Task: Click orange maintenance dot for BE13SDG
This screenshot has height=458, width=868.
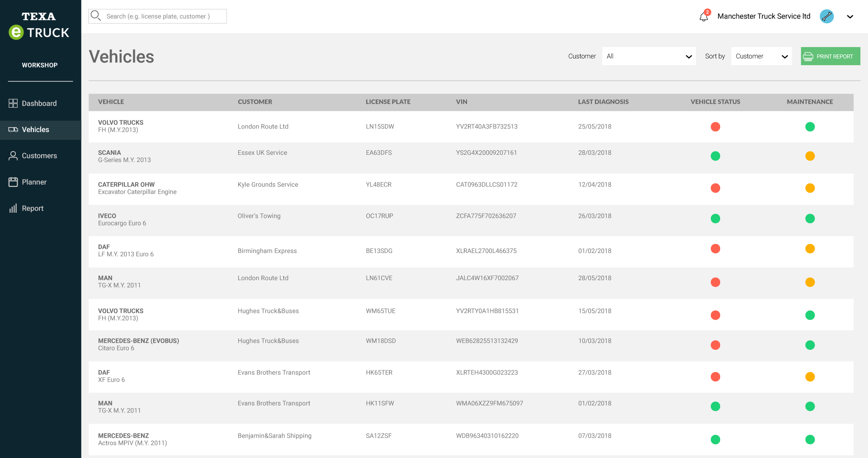Action: coord(810,248)
